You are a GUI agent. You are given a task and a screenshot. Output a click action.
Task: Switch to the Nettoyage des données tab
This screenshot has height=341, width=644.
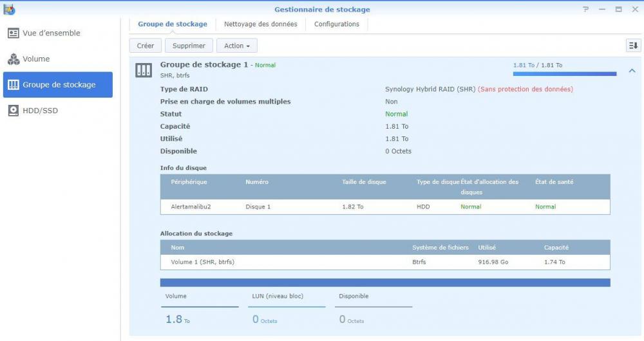pyautogui.click(x=260, y=24)
